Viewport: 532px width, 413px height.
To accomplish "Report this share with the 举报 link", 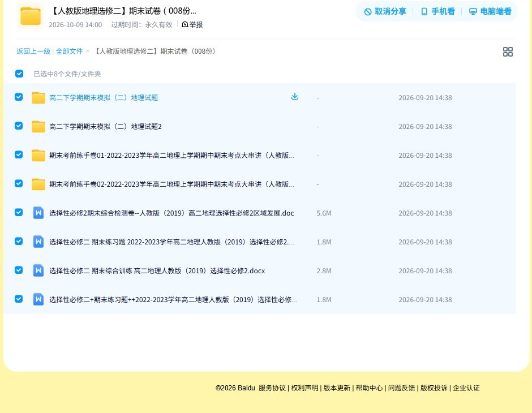I will (192, 24).
